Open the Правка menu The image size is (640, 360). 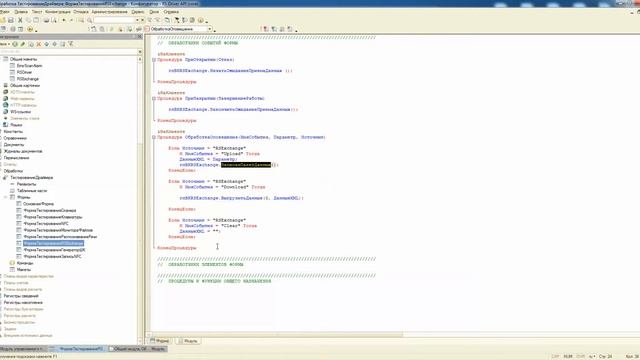[21, 12]
